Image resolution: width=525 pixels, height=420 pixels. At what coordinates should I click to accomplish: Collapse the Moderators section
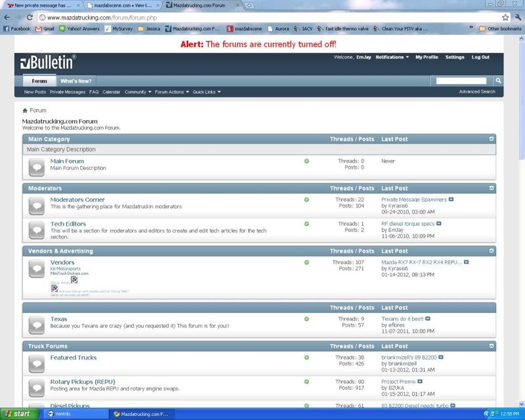(x=491, y=188)
